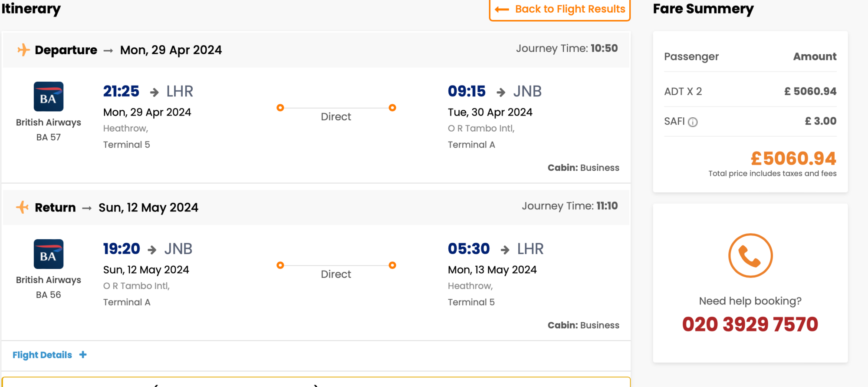Click the arrow icon between 05:30 and LHR
Viewport: 868px width, 387px height.
[x=505, y=248]
